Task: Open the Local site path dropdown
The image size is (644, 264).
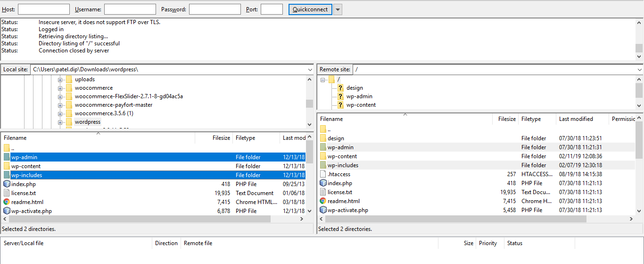Action: [x=309, y=69]
